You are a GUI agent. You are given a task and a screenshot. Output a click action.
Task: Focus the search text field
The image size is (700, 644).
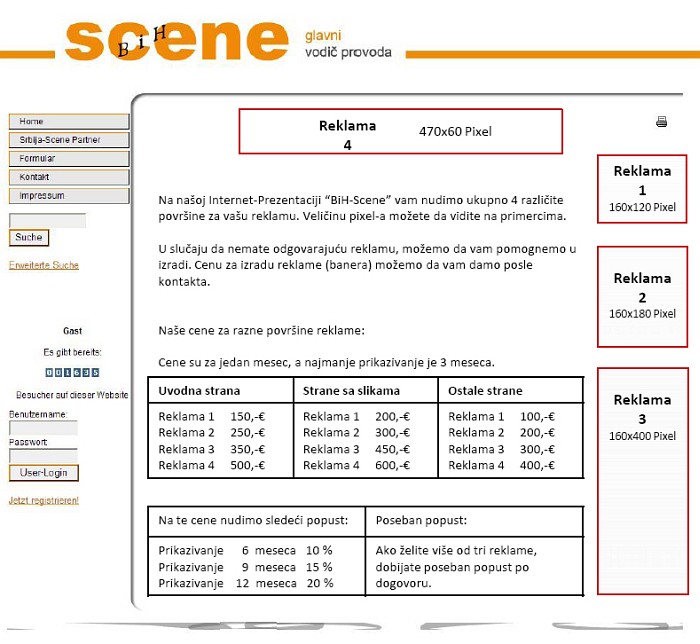coord(47,220)
